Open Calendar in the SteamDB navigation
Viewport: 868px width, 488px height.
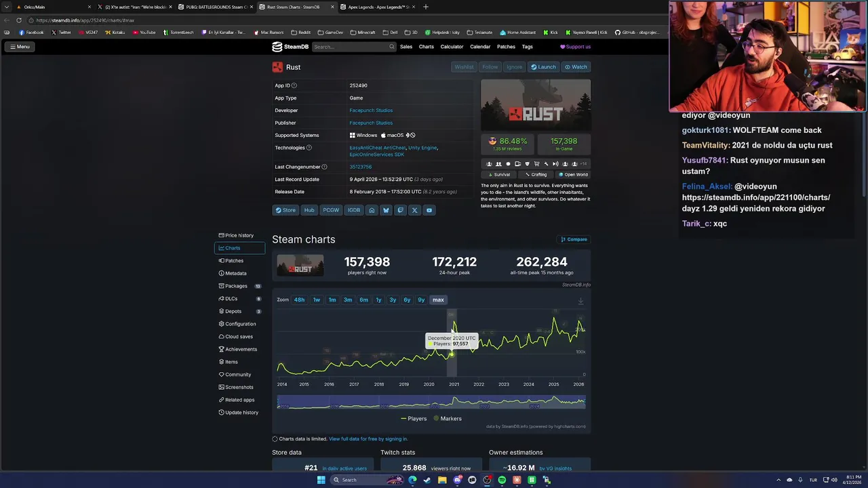[x=480, y=47]
